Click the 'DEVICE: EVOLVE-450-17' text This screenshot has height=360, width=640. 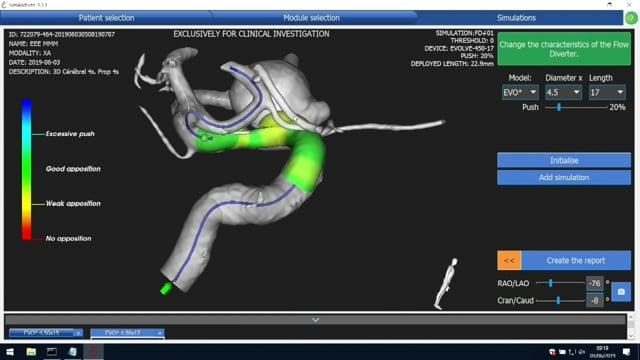[459, 49]
